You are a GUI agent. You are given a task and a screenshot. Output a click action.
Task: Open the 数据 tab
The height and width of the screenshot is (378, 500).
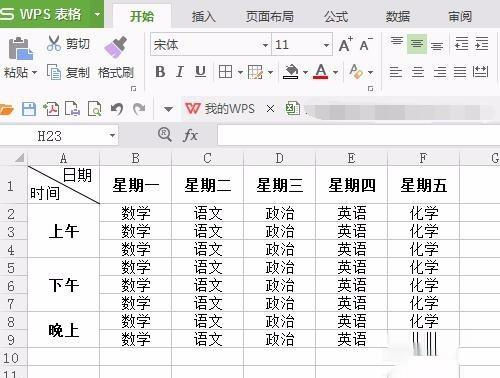(x=398, y=16)
